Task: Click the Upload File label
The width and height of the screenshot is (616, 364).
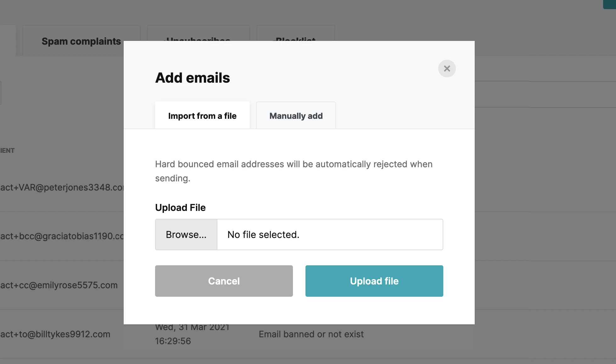Action: (180, 207)
